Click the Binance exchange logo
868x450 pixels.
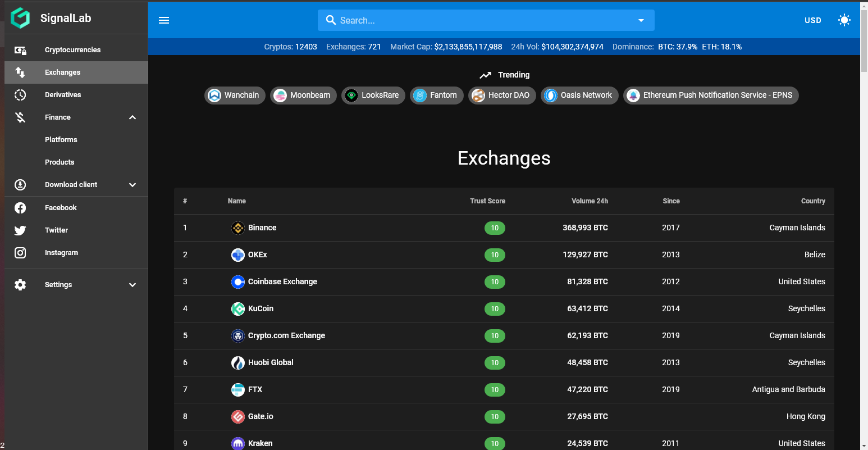point(238,228)
